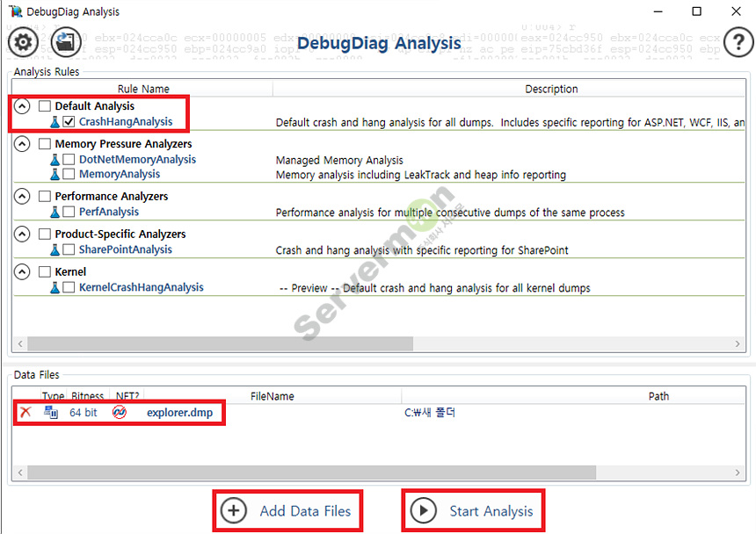The image size is (756, 534).
Task: Select DotNetMemoryAnalysis rule name
Action: click(x=137, y=159)
